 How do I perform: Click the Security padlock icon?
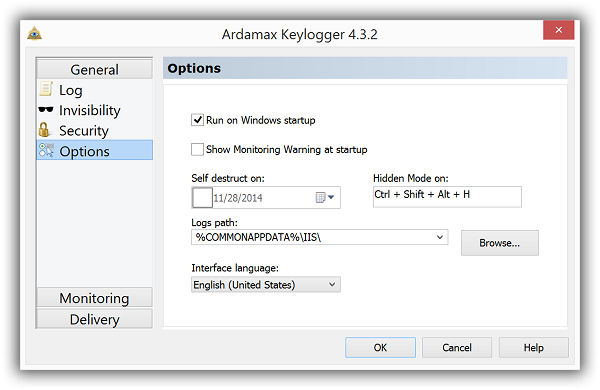[44, 130]
